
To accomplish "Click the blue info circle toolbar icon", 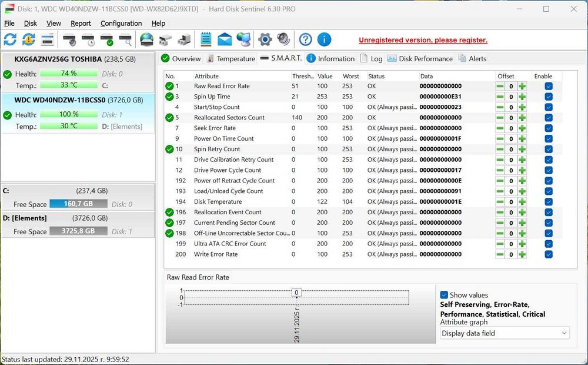I will pyautogui.click(x=325, y=39).
